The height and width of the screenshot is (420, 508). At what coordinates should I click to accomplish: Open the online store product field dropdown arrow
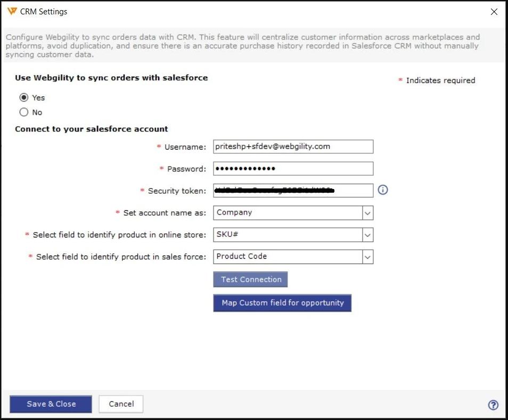click(367, 235)
